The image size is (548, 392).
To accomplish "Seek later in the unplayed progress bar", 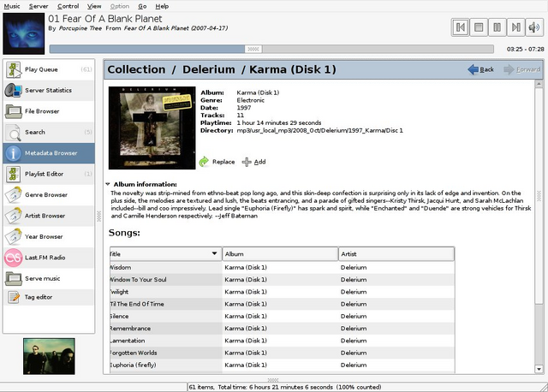I will 378,49.
